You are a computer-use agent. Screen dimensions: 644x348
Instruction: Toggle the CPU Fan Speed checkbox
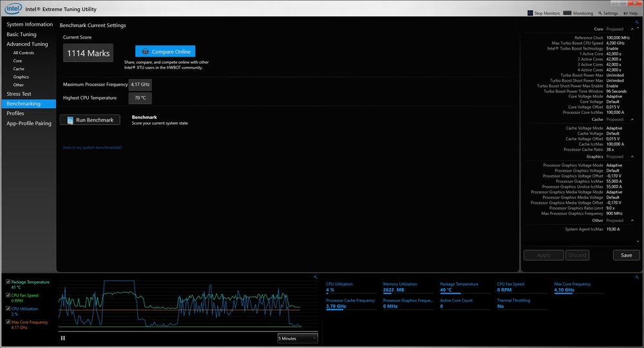pyautogui.click(x=8, y=295)
